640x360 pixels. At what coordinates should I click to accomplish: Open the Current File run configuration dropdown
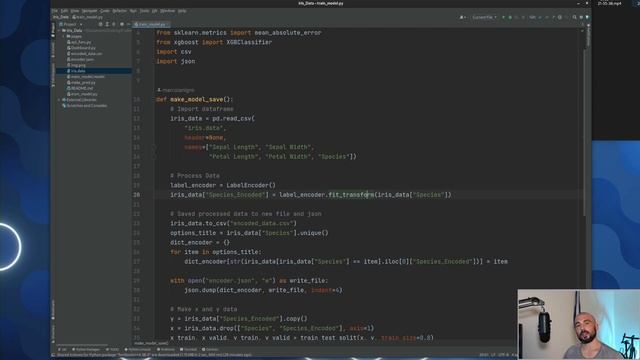tap(484, 18)
